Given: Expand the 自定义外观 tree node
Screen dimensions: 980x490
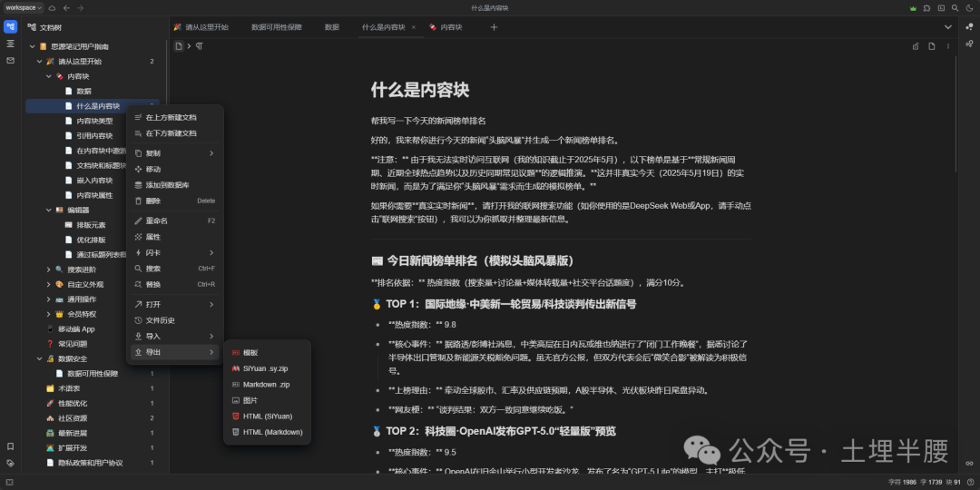Looking at the screenshot, I should (49, 284).
